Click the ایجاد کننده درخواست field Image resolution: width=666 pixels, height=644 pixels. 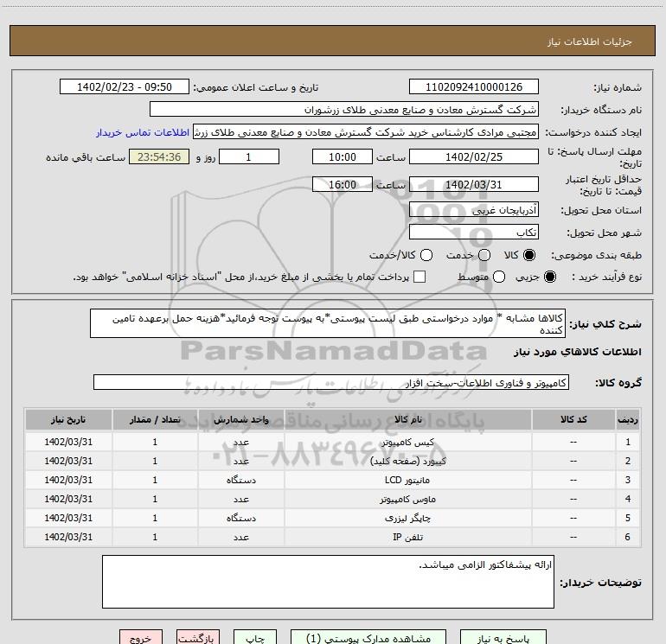pyautogui.click(x=366, y=132)
